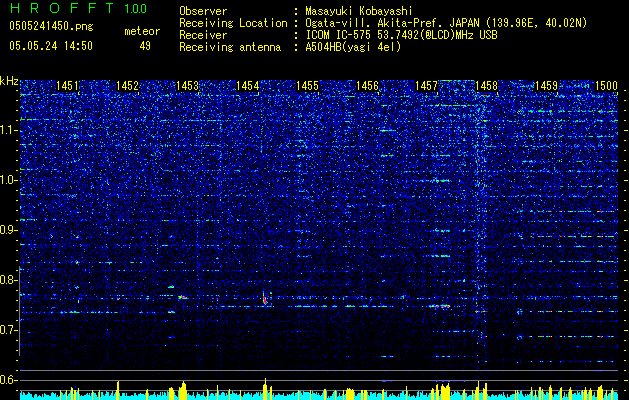Viewport: 629px width, 400px height.
Task: Click the 0.7 frequency axis label
Action: pyautogui.click(x=9, y=330)
